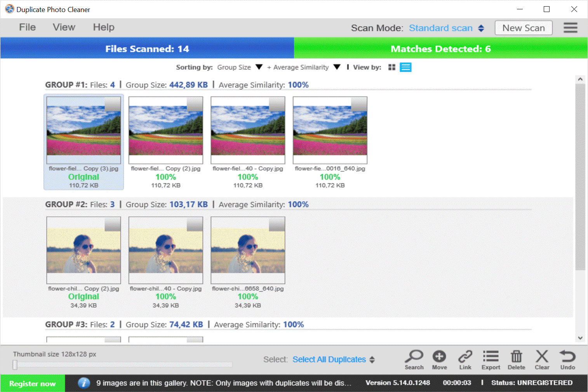Open the hamburger menu near New Scan
The image size is (588, 392).
(x=570, y=28)
